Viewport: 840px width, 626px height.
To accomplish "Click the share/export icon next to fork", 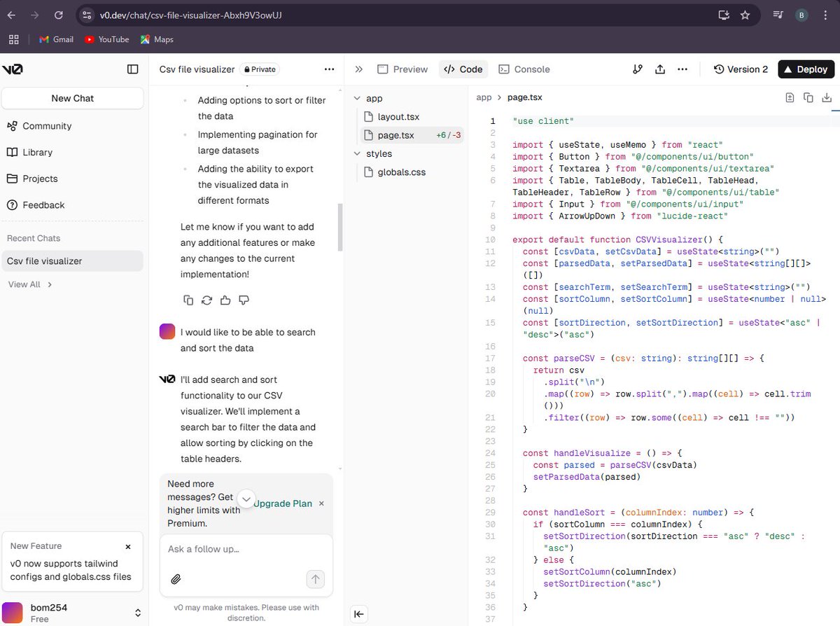I will [x=660, y=69].
